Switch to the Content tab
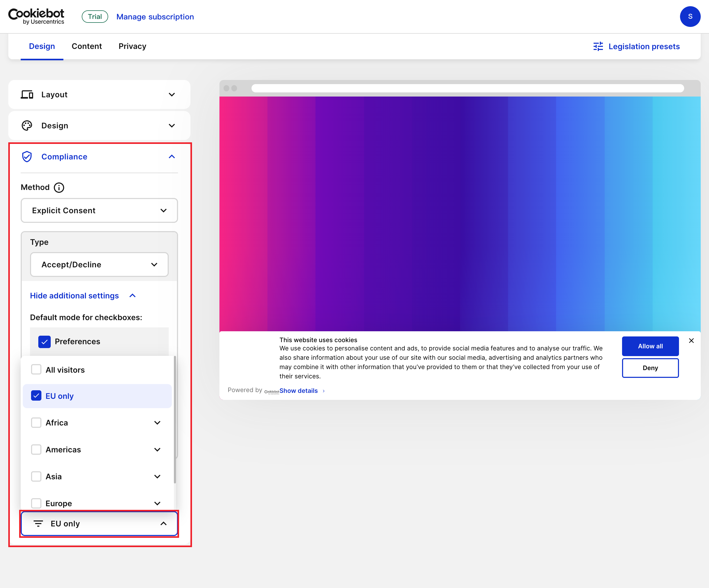Screen dimensions: 709x588 point(86,46)
